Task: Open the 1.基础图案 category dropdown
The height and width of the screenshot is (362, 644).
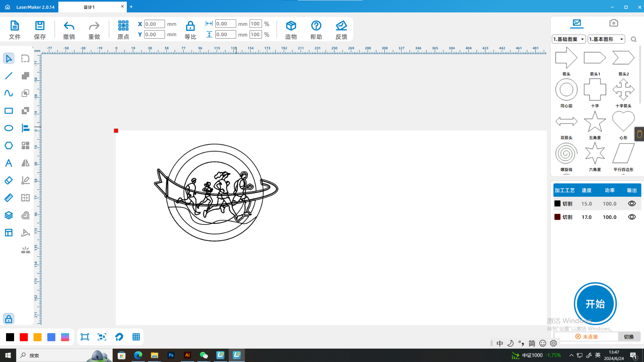Action: 568,39
